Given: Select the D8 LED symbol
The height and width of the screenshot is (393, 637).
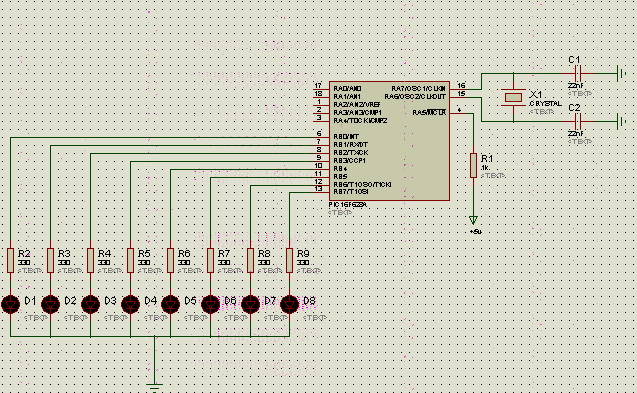Looking at the screenshot, I should (x=290, y=304).
